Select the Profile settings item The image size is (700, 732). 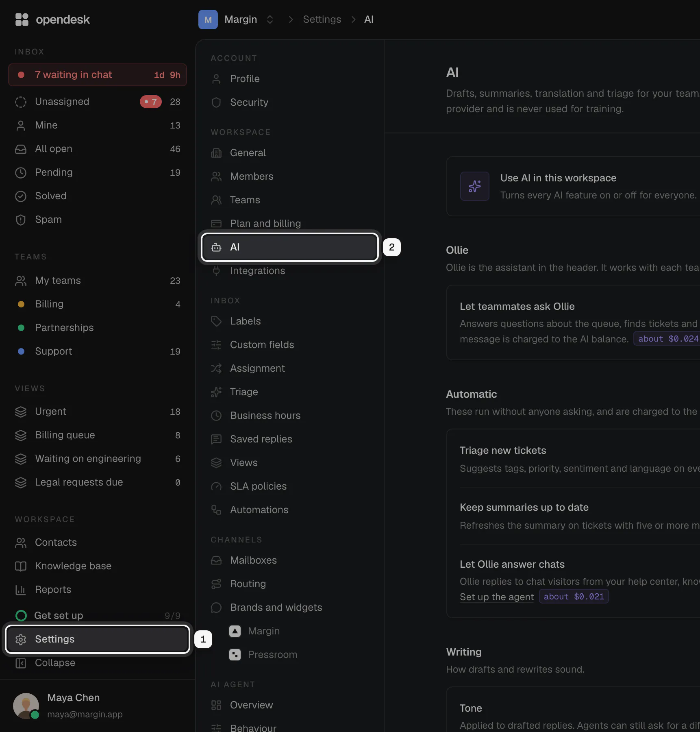pyautogui.click(x=290, y=79)
